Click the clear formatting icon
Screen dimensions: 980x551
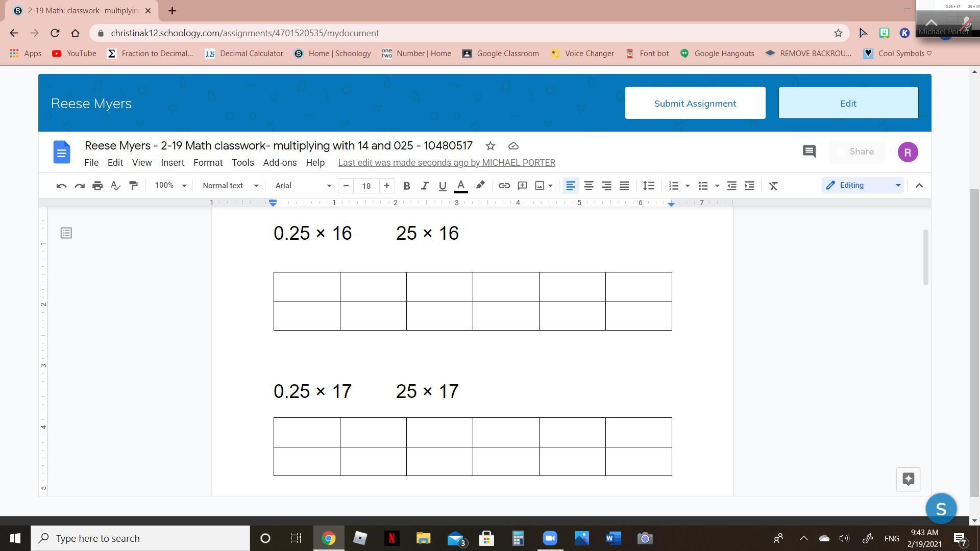pos(773,186)
